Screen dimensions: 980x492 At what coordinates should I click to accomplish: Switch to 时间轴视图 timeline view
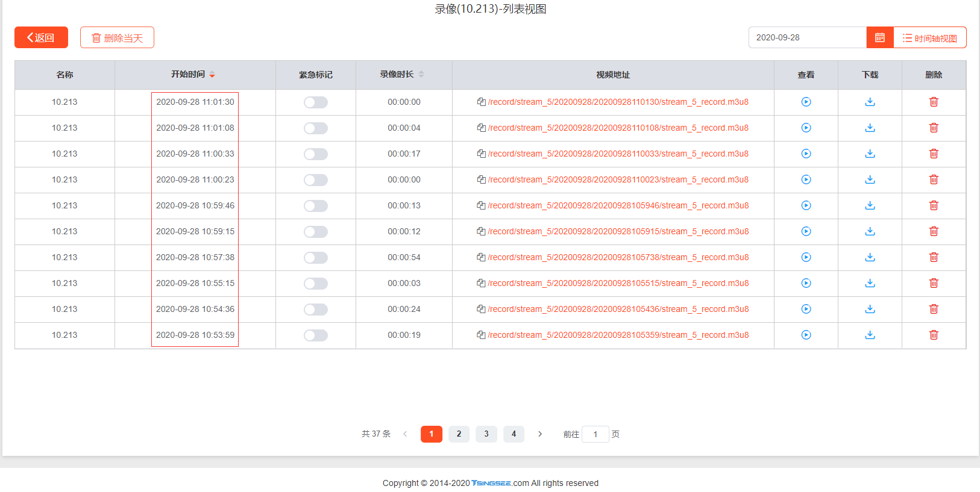(x=930, y=37)
